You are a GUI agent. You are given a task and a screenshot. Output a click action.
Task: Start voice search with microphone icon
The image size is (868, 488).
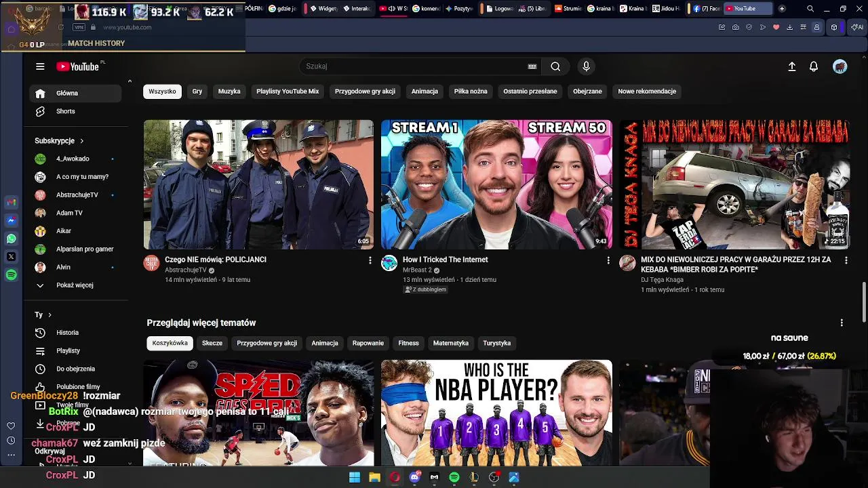tap(587, 66)
